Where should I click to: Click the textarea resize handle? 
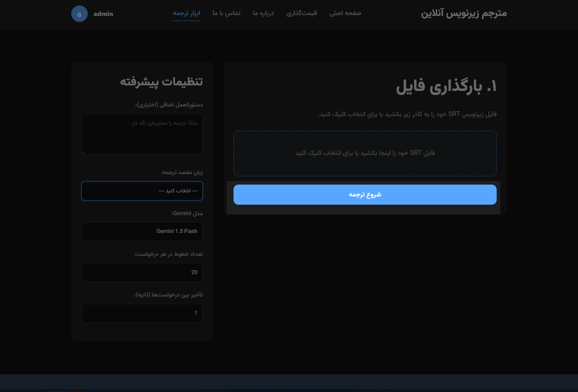pos(83,153)
